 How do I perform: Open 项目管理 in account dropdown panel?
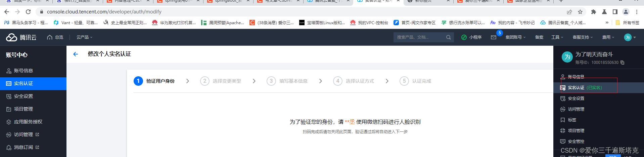pos(599,131)
